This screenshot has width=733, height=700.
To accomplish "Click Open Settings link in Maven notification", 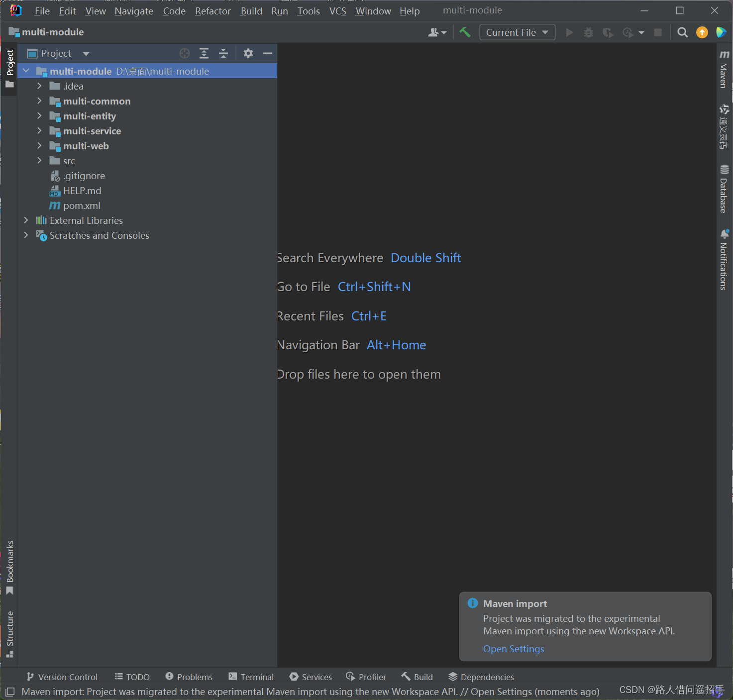I will (514, 649).
